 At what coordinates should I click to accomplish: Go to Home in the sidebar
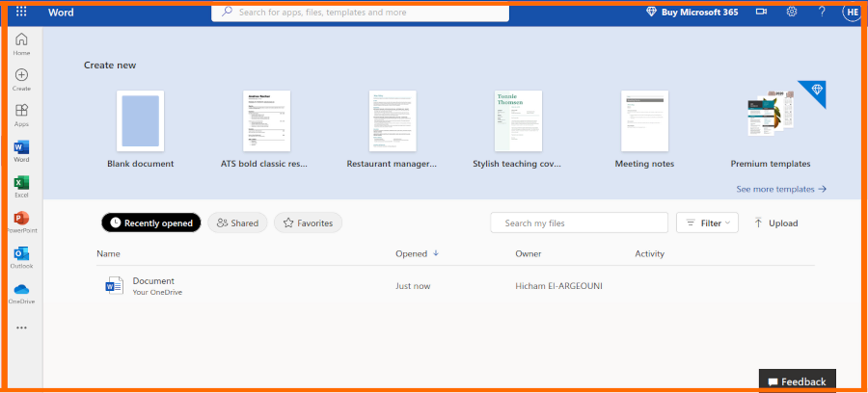tap(21, 44)
